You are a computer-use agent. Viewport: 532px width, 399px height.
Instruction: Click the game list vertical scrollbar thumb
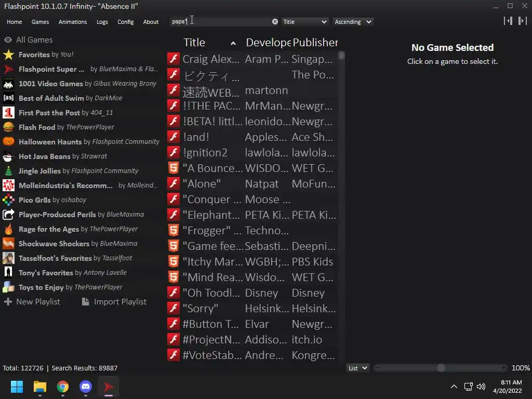pos(341,55)
